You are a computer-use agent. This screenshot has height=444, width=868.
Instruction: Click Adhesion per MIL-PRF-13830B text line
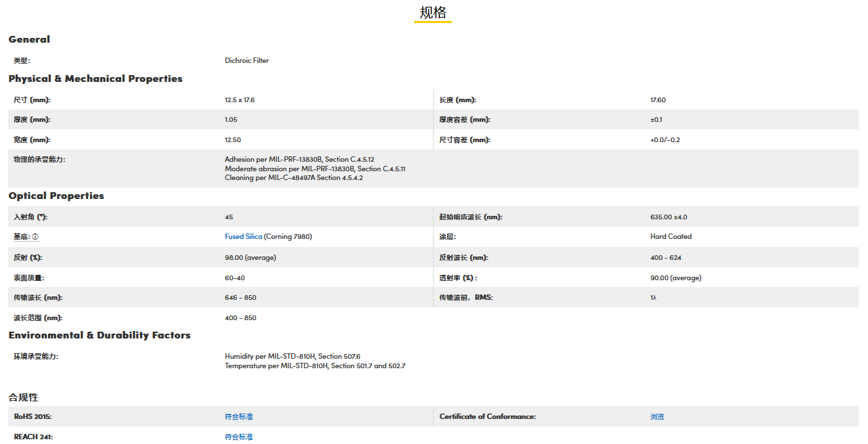[x=300, y=160]
